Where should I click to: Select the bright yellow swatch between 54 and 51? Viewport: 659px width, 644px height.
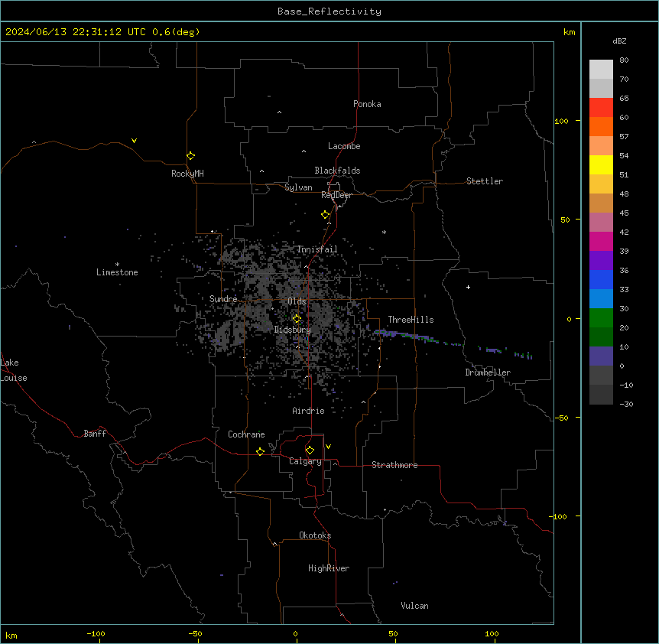(x=601, y=164)
